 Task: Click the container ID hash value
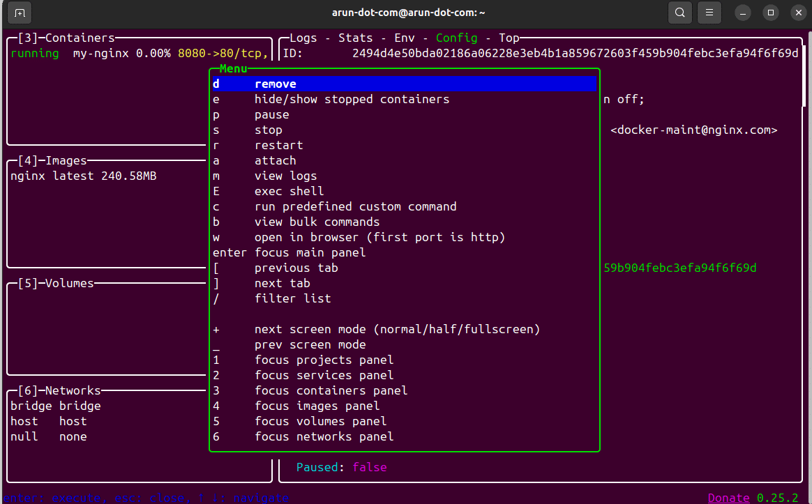[576, 53]
